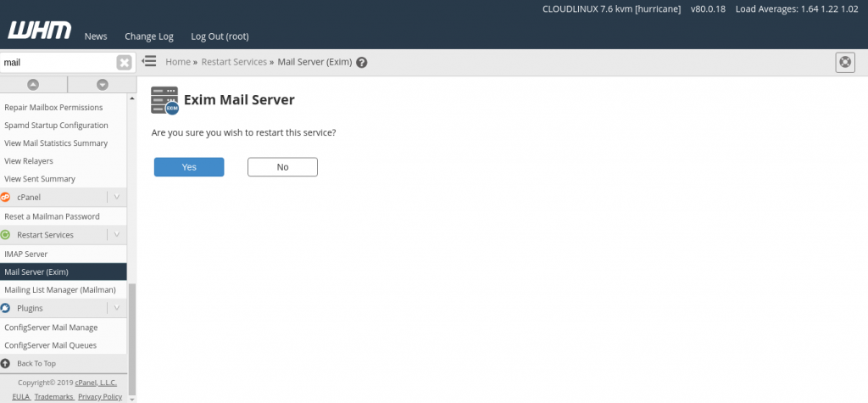Click the v80.0.18 version text
Image resolution: width=868 pixels, height=403 pixels.
708,9
